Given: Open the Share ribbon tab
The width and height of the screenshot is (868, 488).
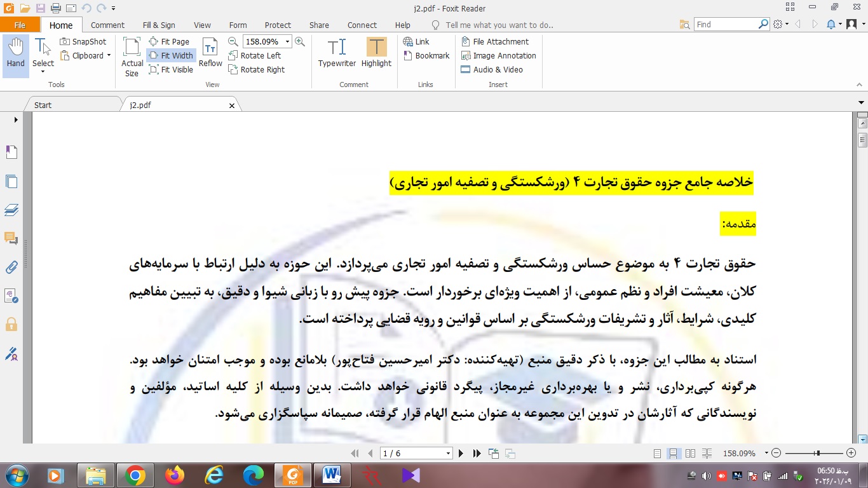Looking at the screenshot, I should click(x=319, y=25).
